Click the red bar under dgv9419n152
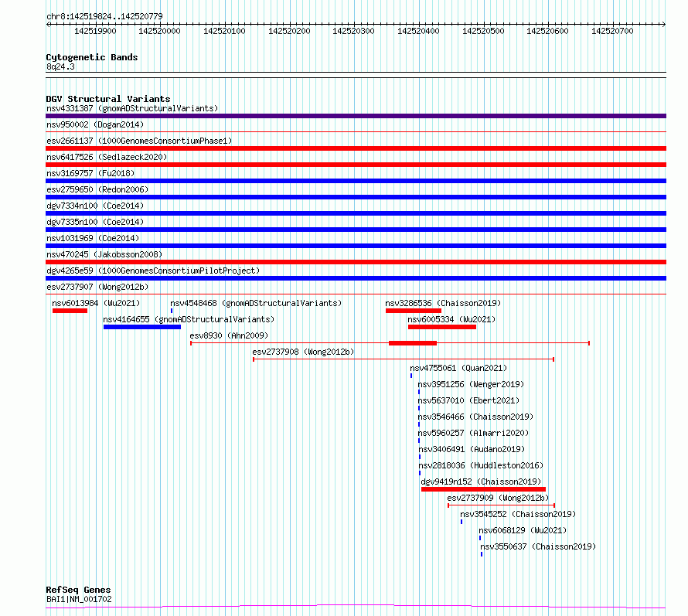The width and height of the screenshot is (688, 616). click(x=483, y=489)
